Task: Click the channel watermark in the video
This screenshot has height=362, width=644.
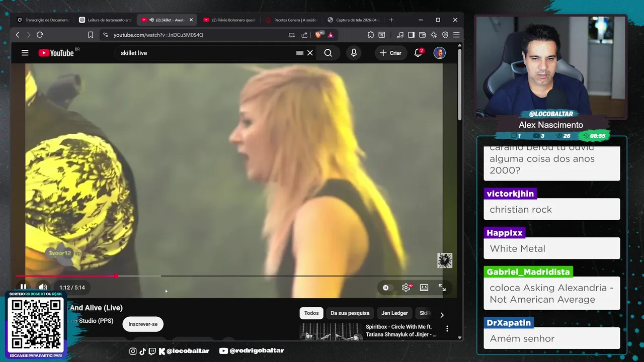Action: pyautogui.click(x=445, y=260)
